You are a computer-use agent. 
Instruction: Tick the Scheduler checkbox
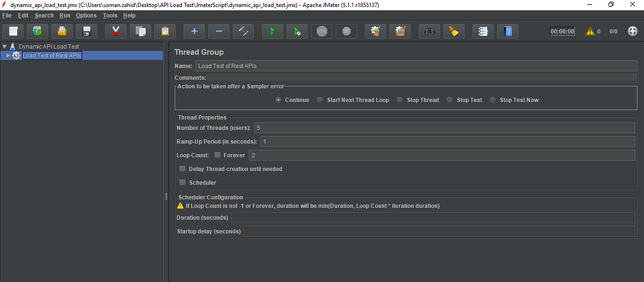point(182,183)
